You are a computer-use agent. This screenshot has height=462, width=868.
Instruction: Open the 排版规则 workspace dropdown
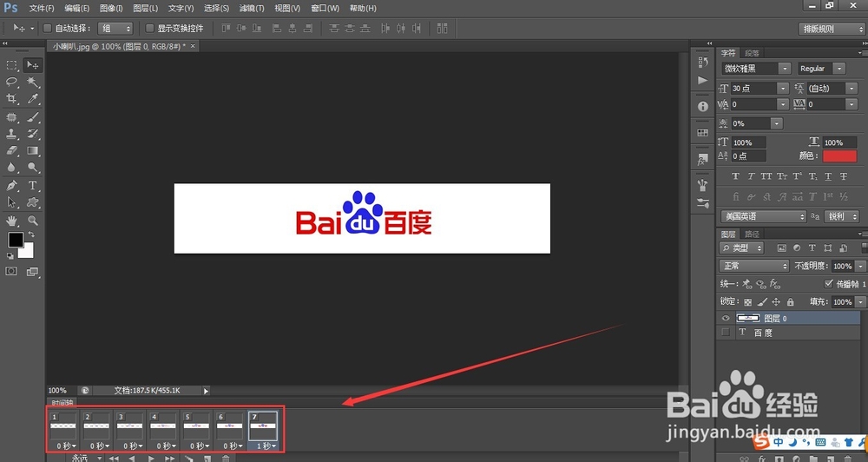pyautogui.click(x=831, y=29)
